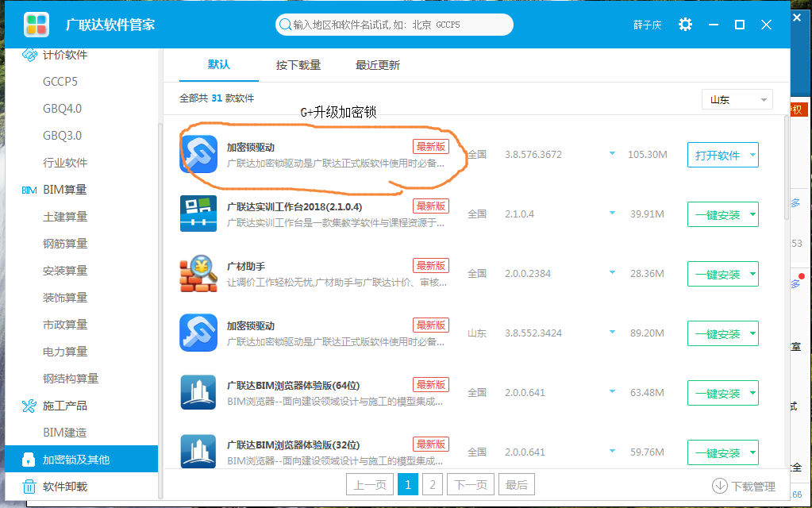Go to page 2 of software list
Image resolution: width=812 pixels, height=508 pixels.
[433, 485]
